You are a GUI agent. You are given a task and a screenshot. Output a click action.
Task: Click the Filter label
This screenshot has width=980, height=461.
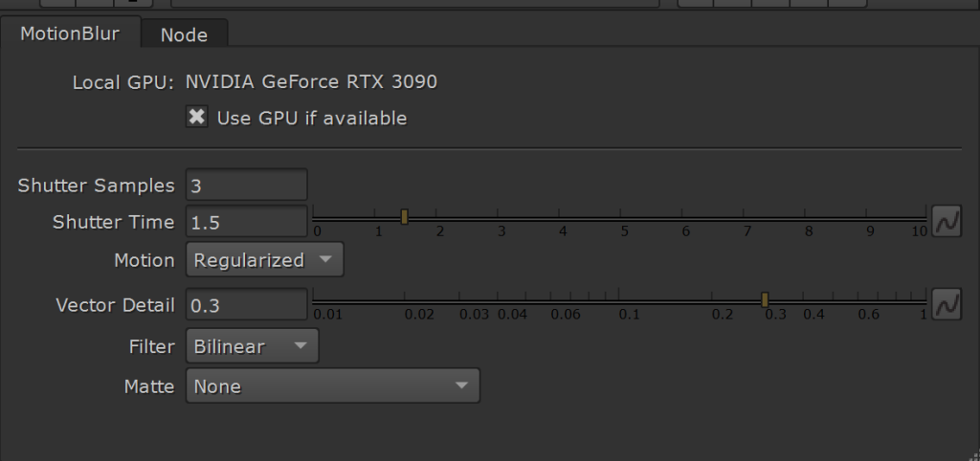[152, 346]
